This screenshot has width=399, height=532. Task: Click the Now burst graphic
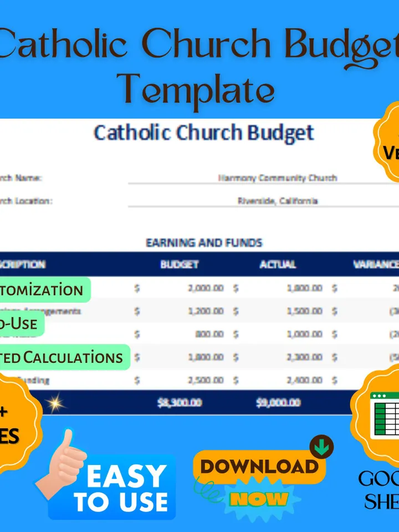pyautogui.click(x=259, y=499)
